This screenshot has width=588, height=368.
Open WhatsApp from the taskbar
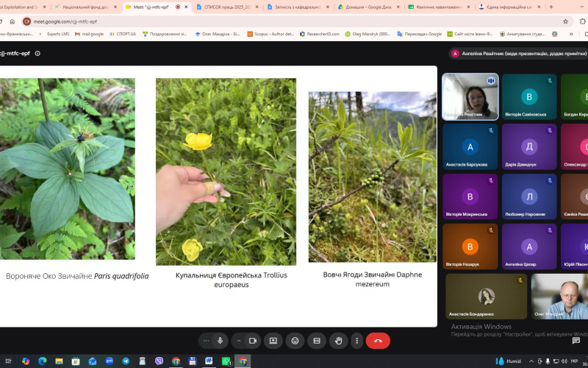click(226, 361)
